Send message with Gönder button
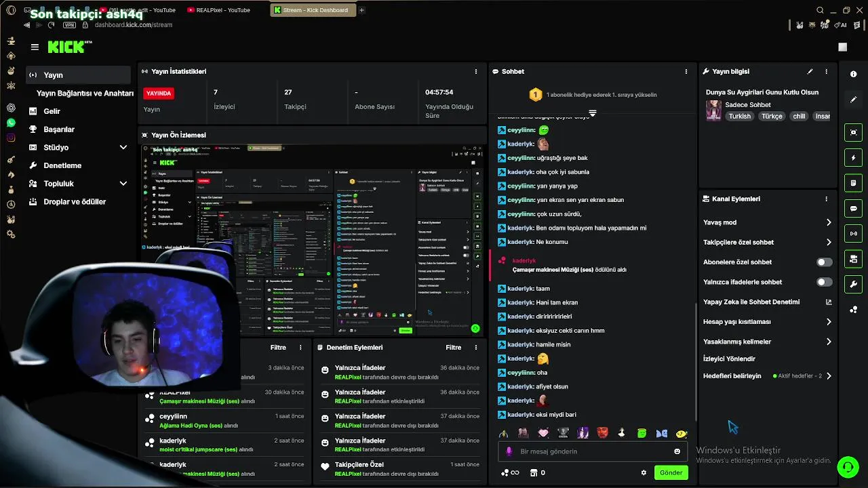This screenshot has width=868, height=488. (671, 472)
